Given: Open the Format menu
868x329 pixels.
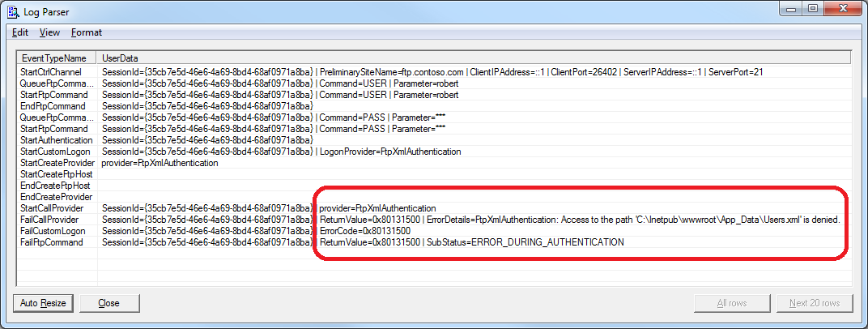Looking at the screenshot, I should (x=86, y=32).
